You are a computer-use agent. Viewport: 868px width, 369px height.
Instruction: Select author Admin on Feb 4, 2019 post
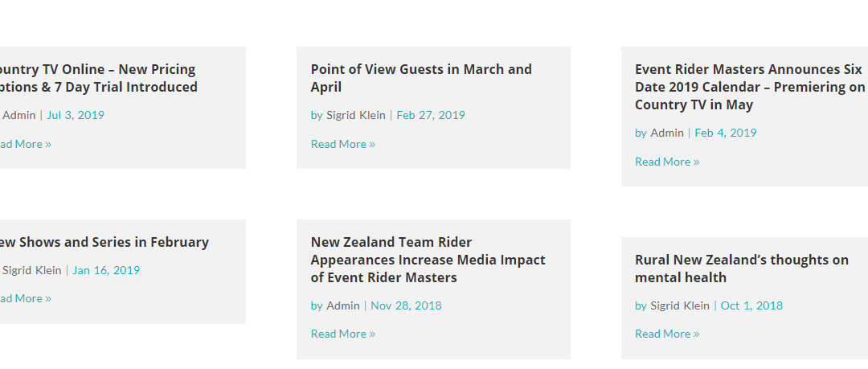[667, 133]
